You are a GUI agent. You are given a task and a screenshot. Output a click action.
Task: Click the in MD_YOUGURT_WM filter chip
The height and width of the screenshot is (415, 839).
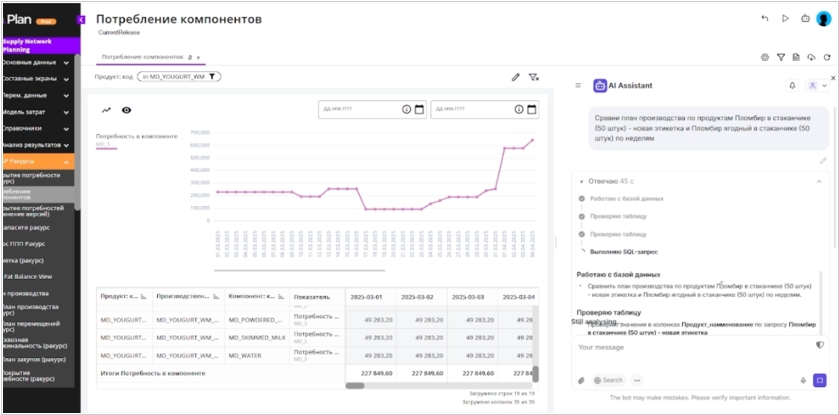(179, 77)
